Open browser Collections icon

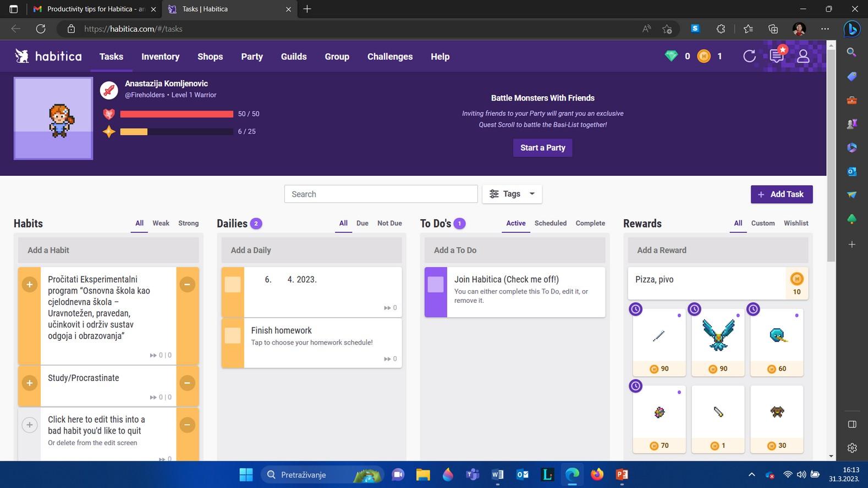click(773, 29)
